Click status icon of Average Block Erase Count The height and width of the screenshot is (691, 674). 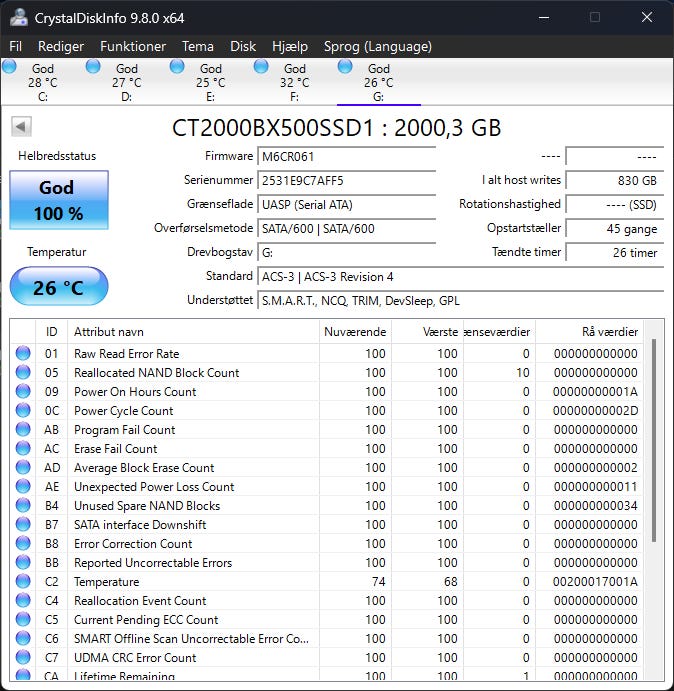(x=23, y=467)
